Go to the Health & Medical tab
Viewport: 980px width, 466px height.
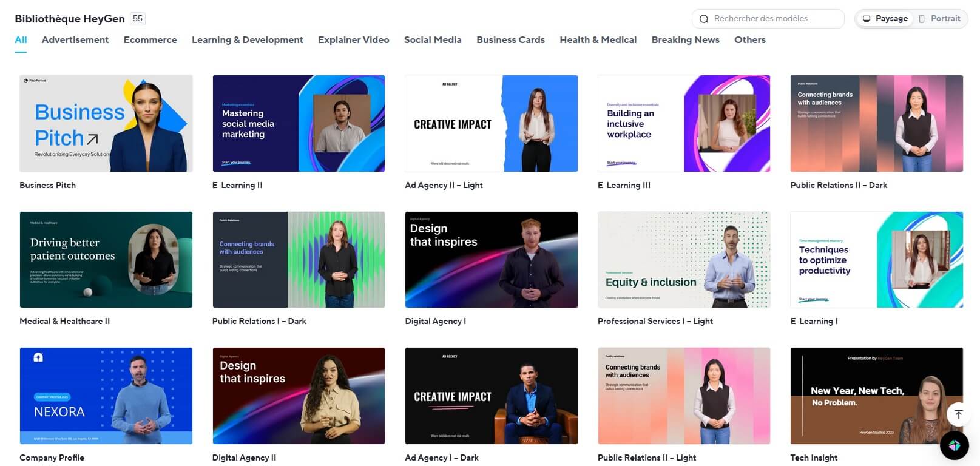tap(598, 40)
